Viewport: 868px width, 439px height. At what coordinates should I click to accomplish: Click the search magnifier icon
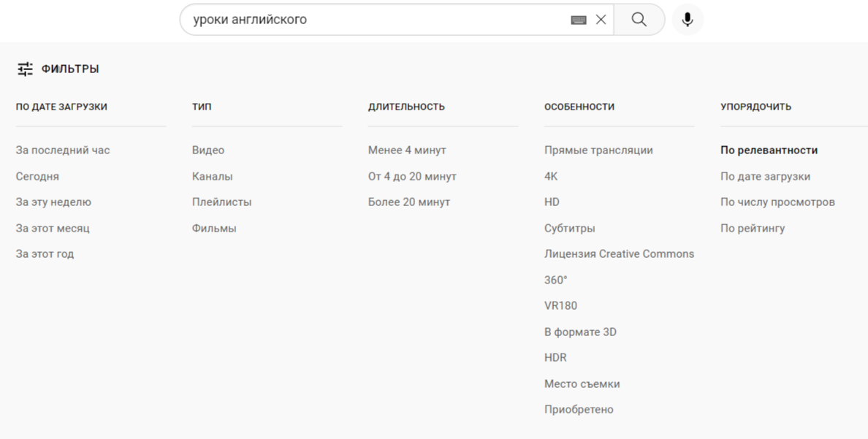(x=639, y=19)
